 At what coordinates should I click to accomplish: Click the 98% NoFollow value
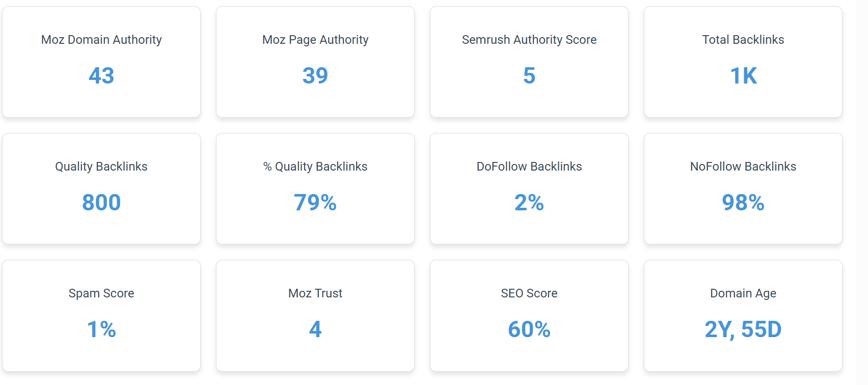click(x=743, y=203)
